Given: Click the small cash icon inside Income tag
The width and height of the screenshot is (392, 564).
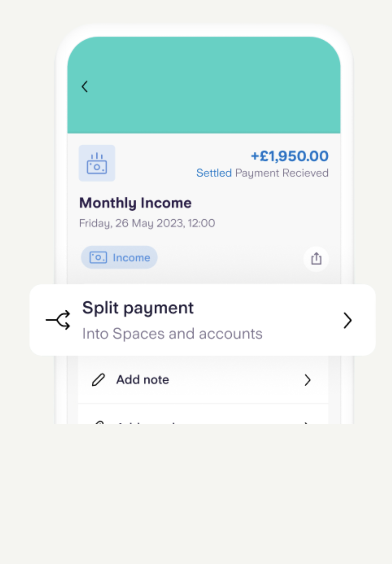Looking at the screenshot, I should [98, 258].
